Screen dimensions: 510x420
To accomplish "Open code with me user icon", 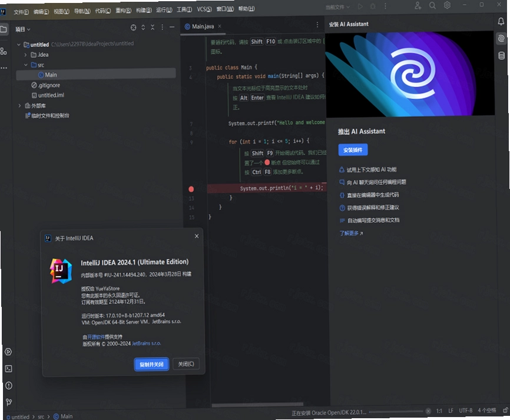I will (418, 5).
